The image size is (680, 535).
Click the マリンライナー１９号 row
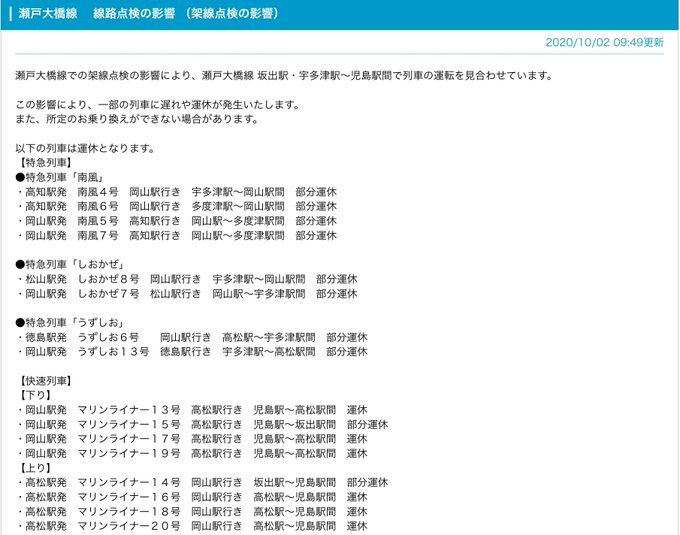tap(192, 453)
